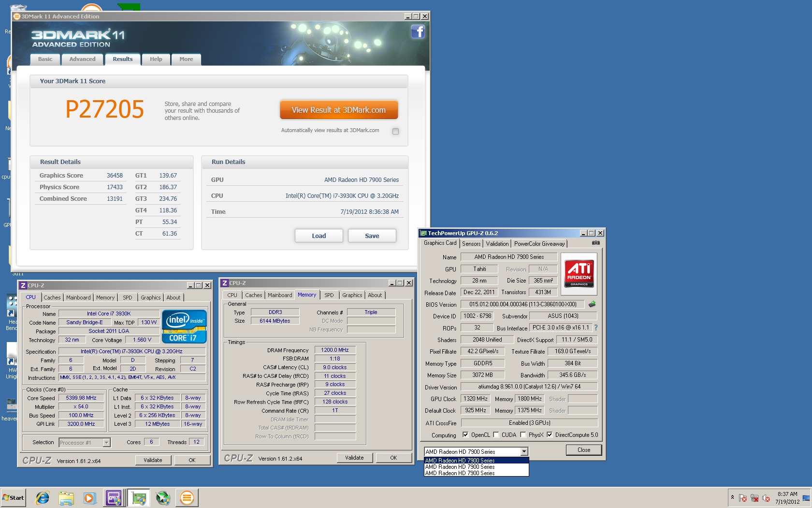Click the GPU-Z BIOS Version field
Viewport: 812px width, 508px height.
click(x=523, y=304)
